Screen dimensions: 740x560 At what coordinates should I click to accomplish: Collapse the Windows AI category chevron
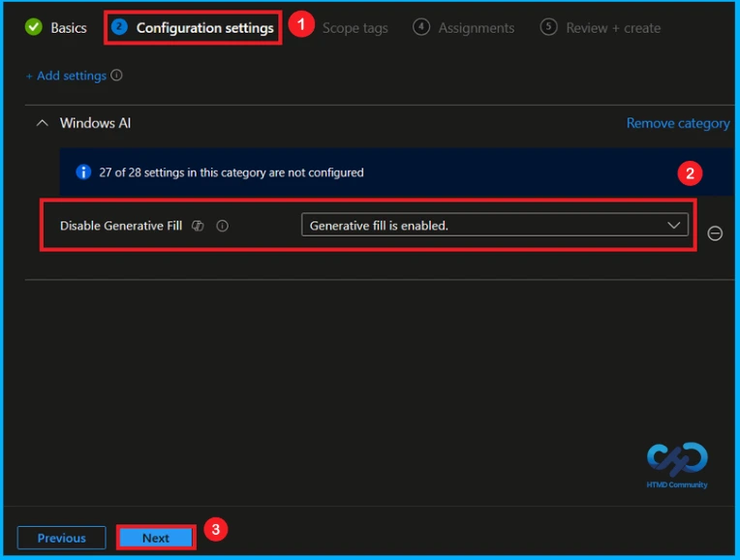pyautogui.click(x=43, y=123)
